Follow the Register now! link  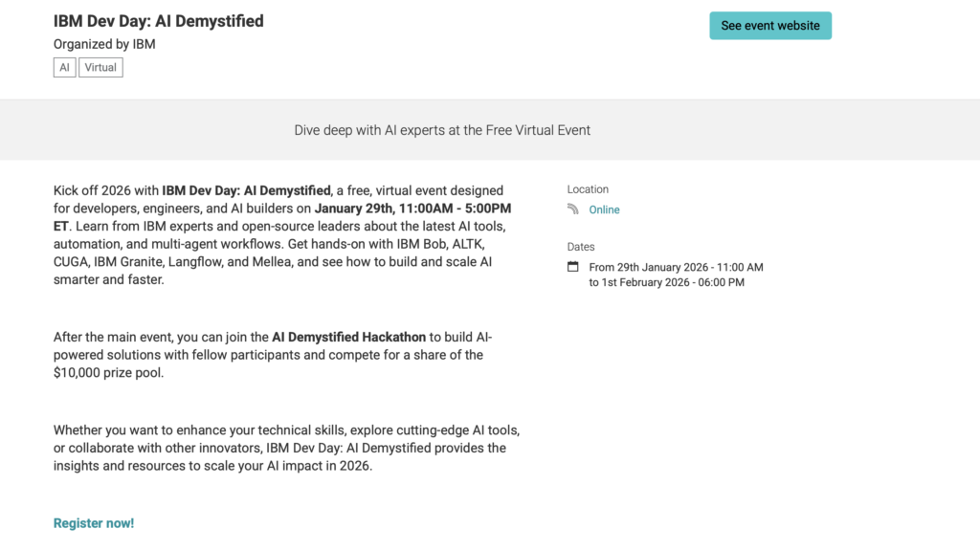point(94,523)
